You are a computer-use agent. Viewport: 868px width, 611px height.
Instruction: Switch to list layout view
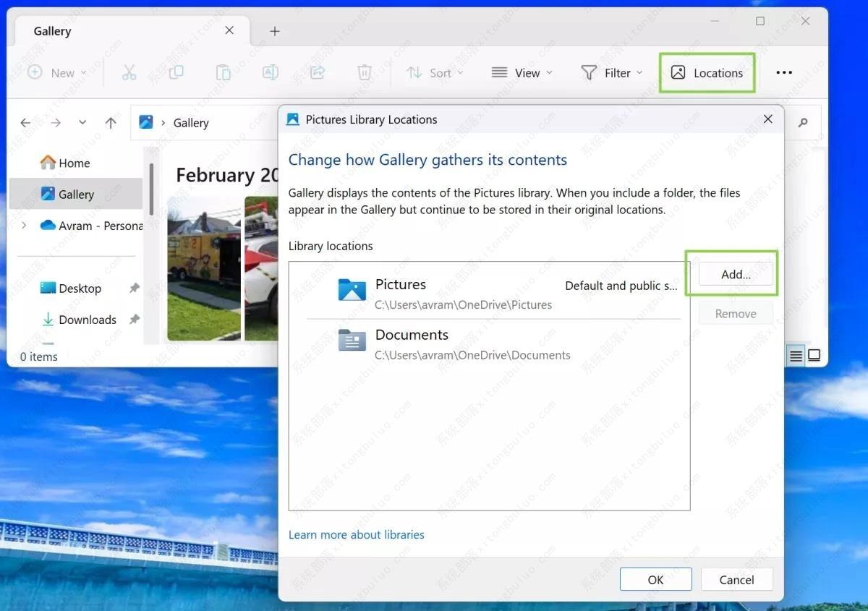796,355
